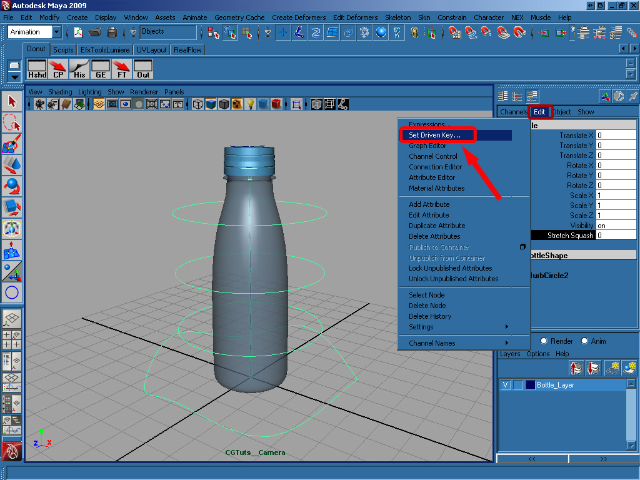Click the Hshd shelf button
Image resolution: width=640 pixels, height=480 pixels.
pyautogui.click(x=37, y=70)
